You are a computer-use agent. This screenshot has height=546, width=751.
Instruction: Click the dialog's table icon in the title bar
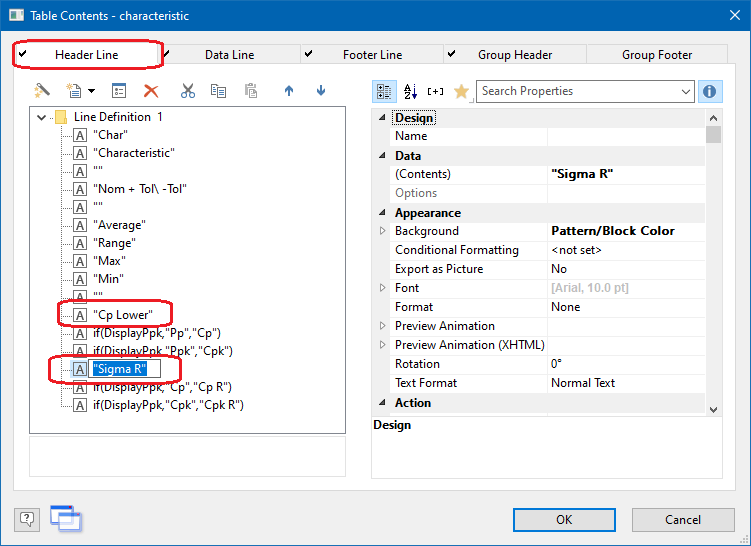point(16,15)
